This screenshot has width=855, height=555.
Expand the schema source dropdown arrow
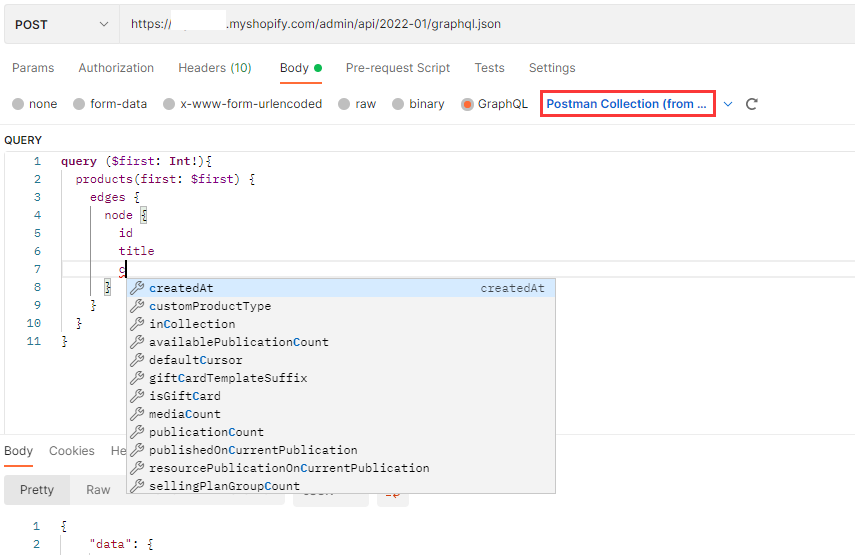pyautogui.click(x=728, y=104)
